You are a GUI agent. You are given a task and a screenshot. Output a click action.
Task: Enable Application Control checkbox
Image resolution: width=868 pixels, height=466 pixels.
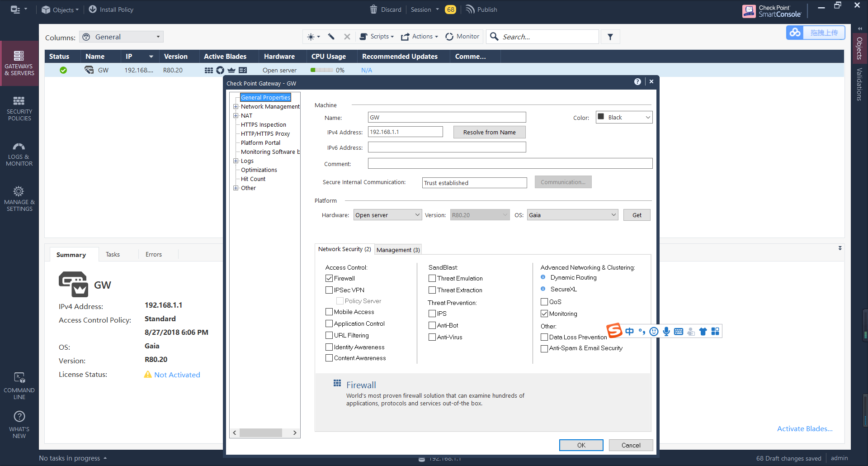pyautogui.click(x=329, y=323)
